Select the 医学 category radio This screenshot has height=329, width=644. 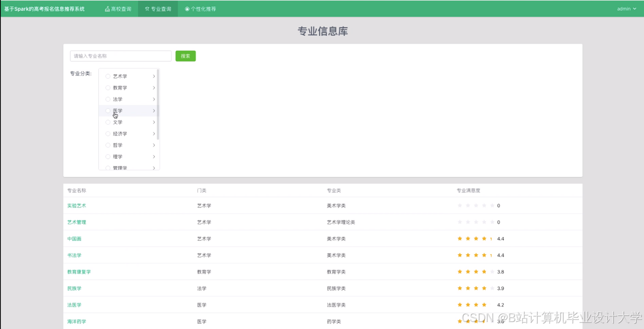click(108, 111)
